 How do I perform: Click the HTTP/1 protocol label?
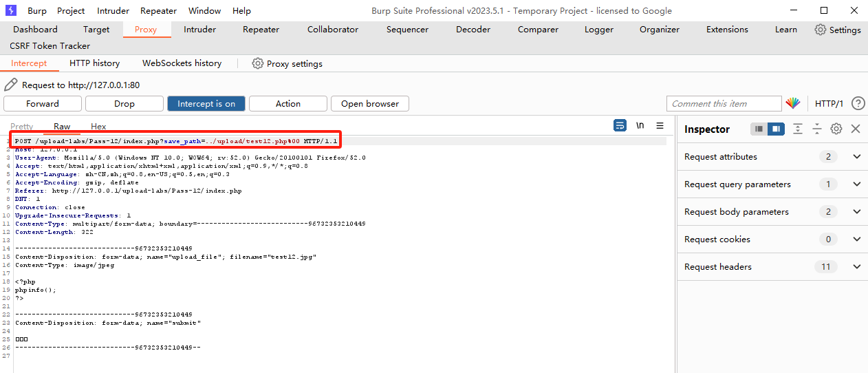click(829, 104)
